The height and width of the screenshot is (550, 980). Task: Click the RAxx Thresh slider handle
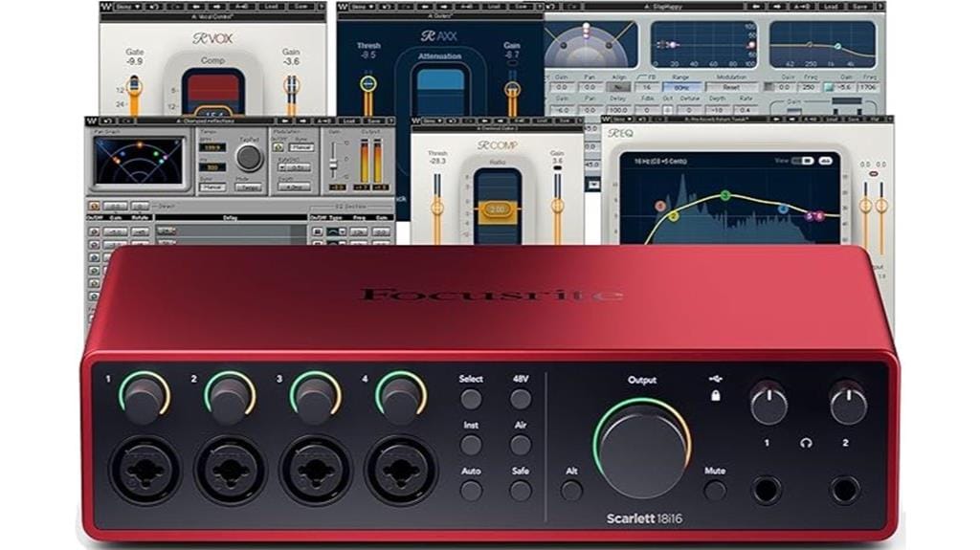pos(368,83)
